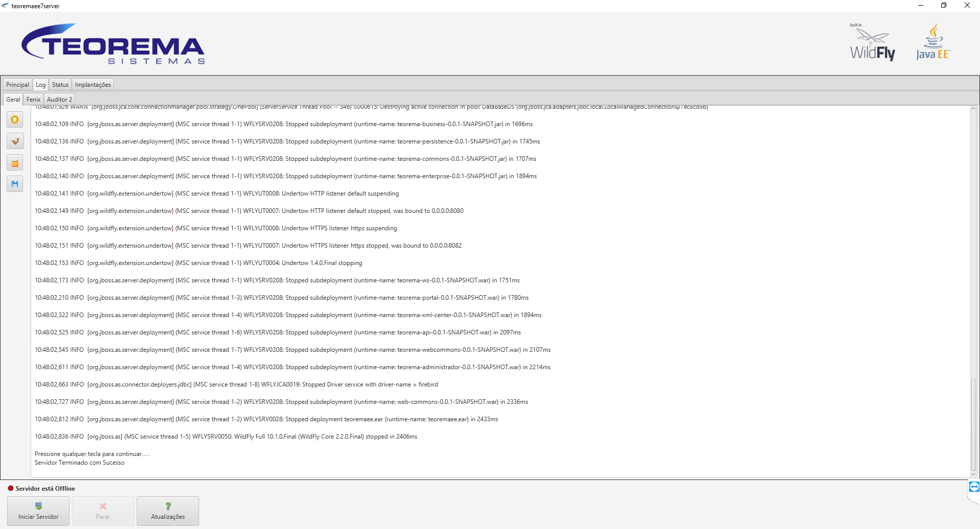980x529 pixels.
Task: Click the teoremaee7server window title
Action: pyautogui.click(x=35, y=6)
